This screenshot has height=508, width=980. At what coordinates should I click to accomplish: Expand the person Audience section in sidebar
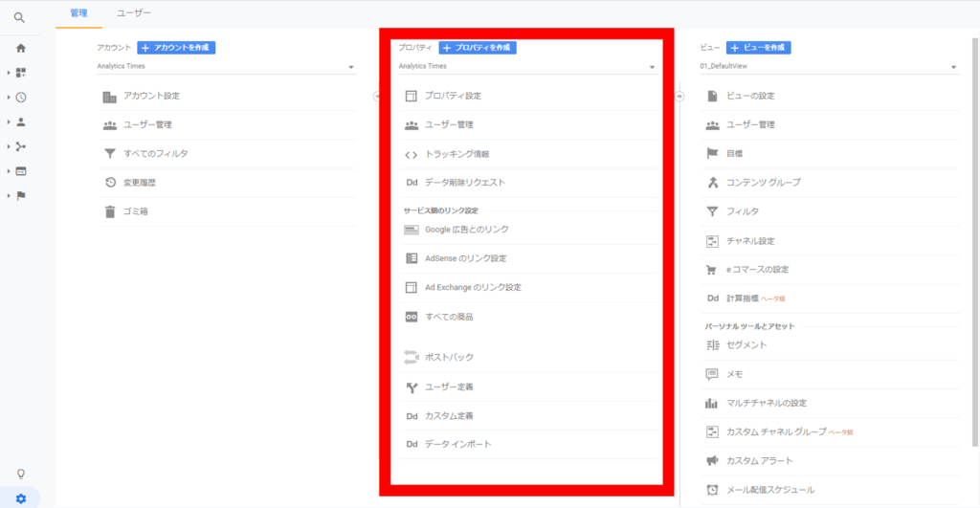(x=20, y=121)
